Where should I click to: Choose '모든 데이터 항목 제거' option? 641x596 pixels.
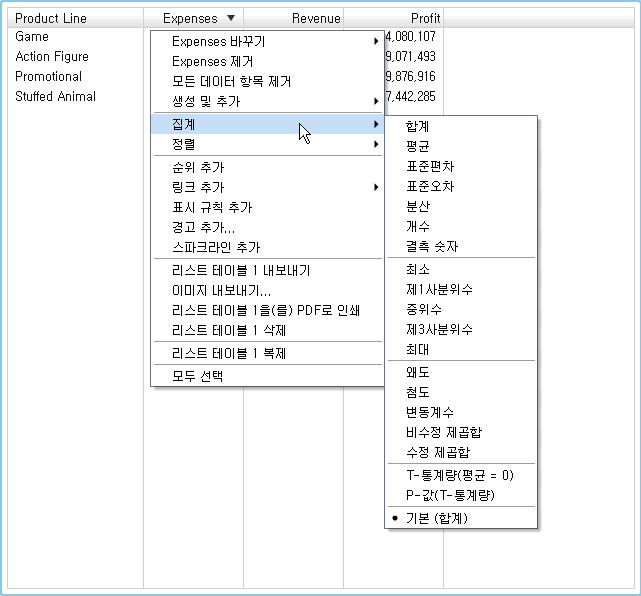pyautogui.click(x=231, y=82)
